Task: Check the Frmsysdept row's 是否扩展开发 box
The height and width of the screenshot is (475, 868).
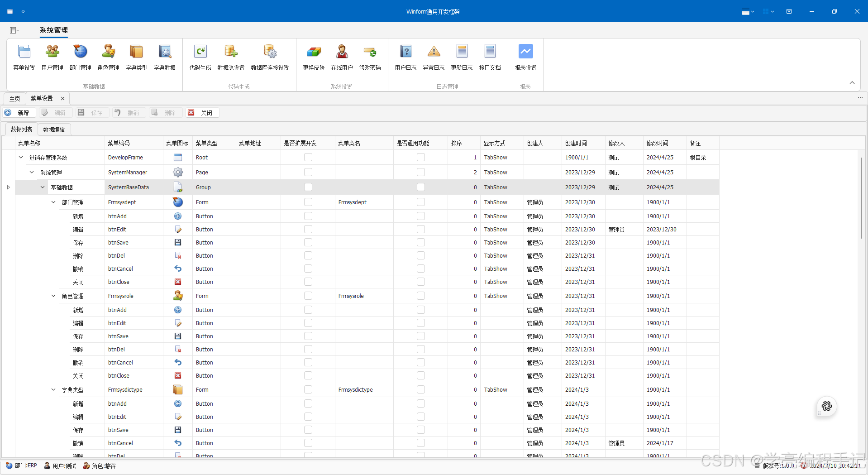Action: (308, 202)
